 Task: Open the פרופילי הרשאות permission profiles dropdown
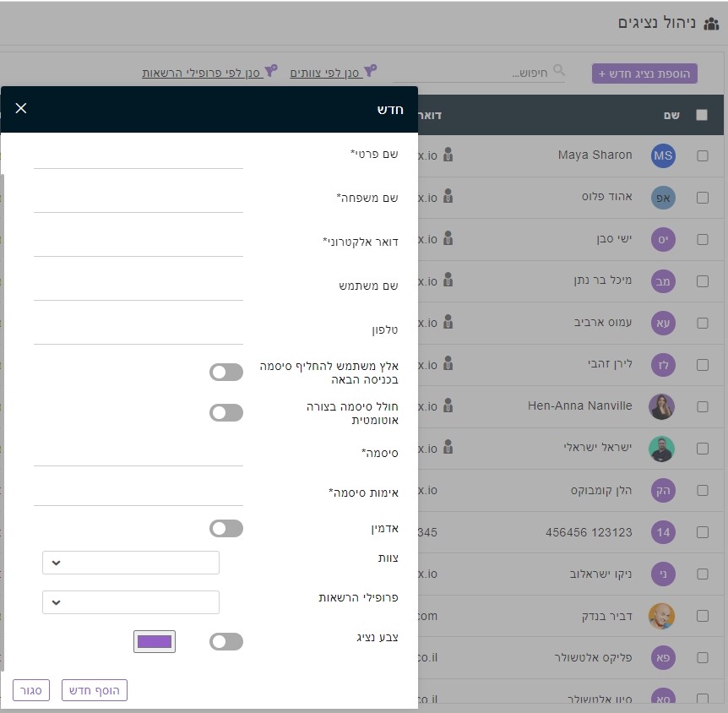[130, 602]
